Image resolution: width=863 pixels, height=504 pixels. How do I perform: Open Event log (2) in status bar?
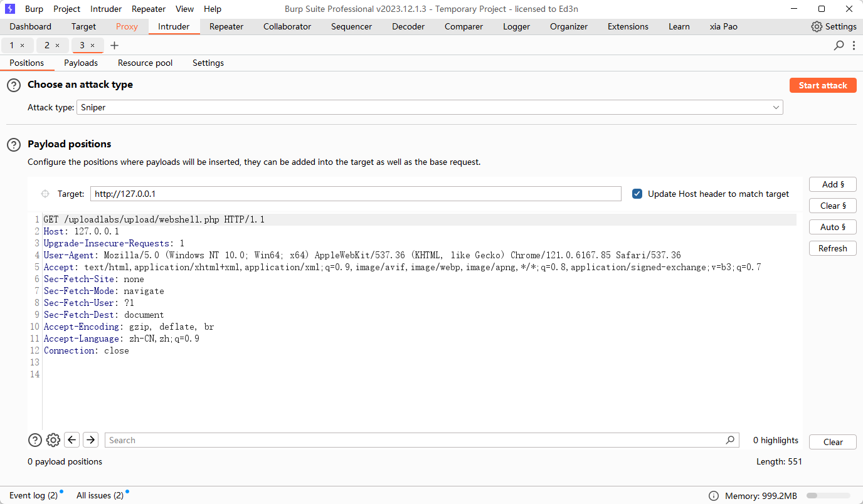point(33,495)
